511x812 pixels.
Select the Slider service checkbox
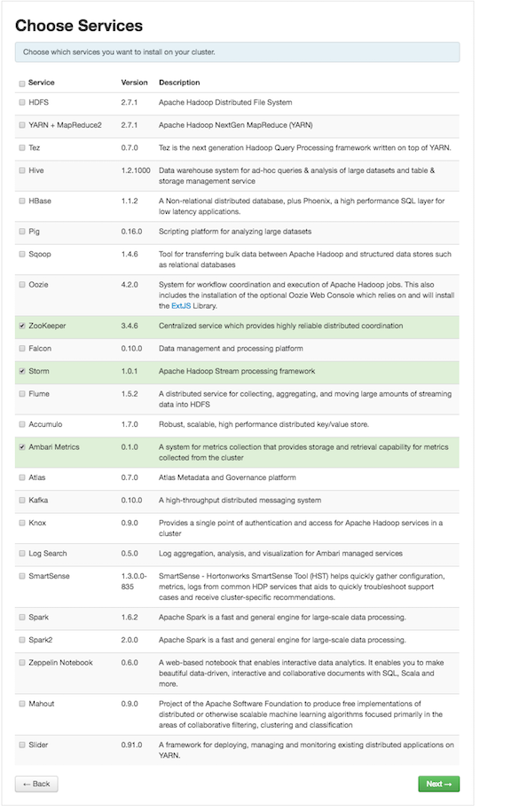22,745
